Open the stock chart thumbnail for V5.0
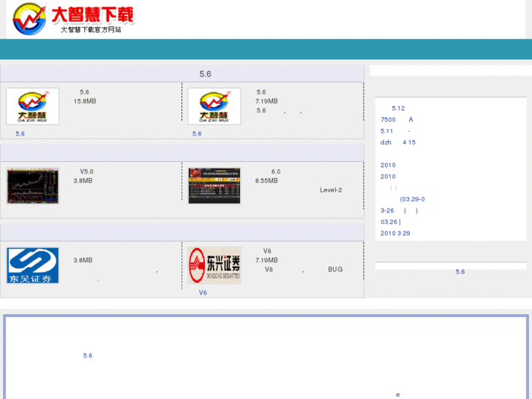Image resolution: width=532 pixels, height=399 pixels. click(x=33, y=186)
